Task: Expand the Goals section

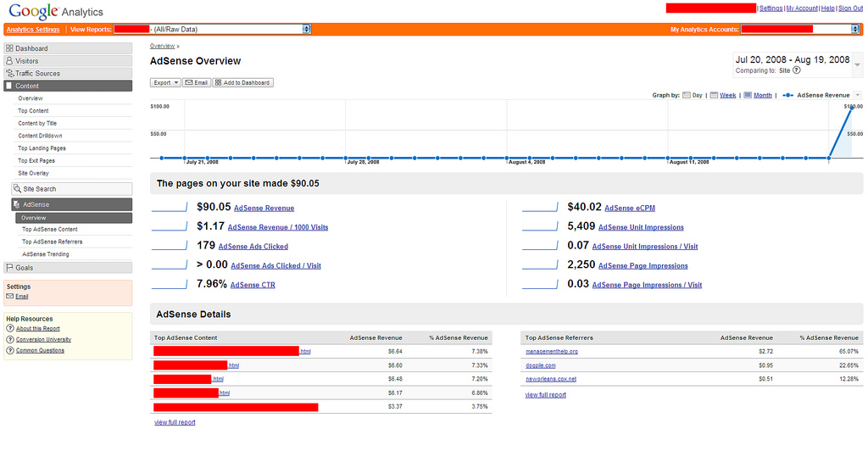Action: coord(68,267)
